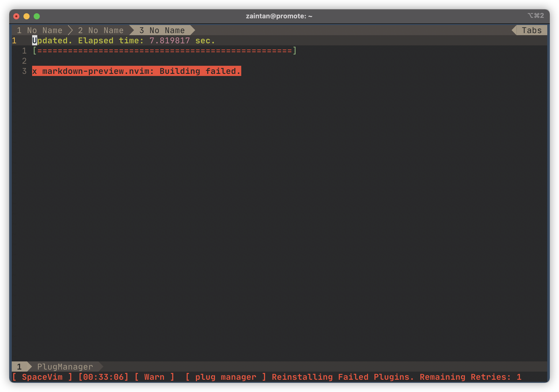559x392 pixels.
Task: Click the buffer number 1 at top left margin
Action: click(x=14, y=40)
